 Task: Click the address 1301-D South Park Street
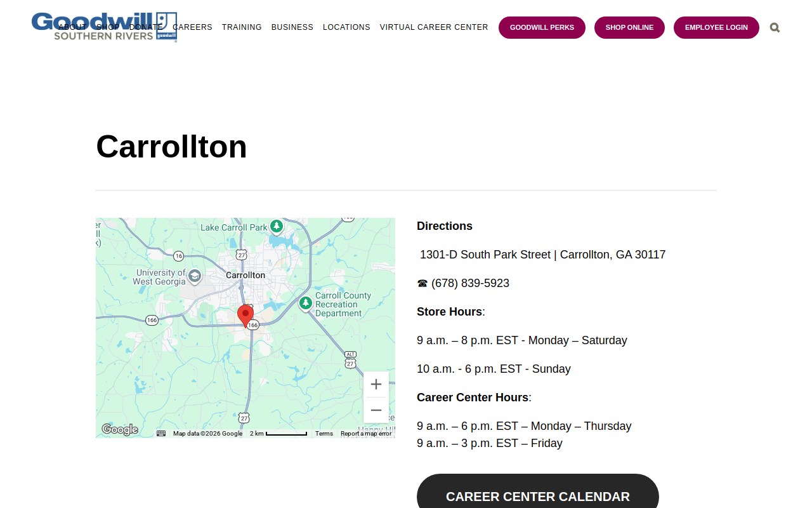485,255
